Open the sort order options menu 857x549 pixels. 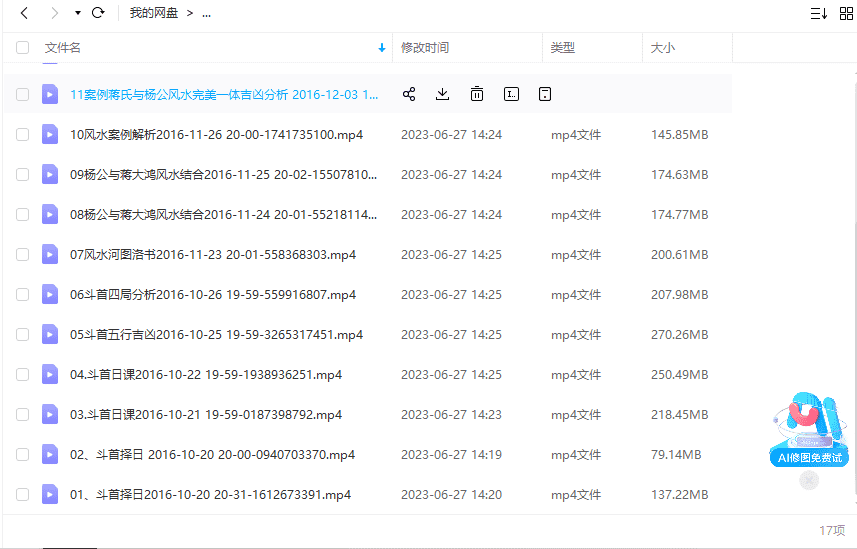[x=818, y=13]
